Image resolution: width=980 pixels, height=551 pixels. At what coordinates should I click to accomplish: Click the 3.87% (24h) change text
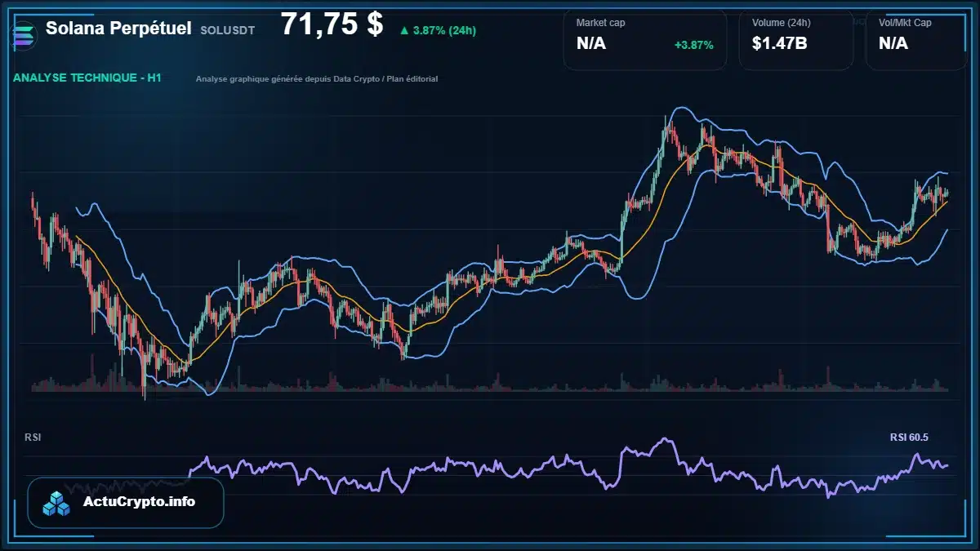pyautogui.click(x=444, y=30)
